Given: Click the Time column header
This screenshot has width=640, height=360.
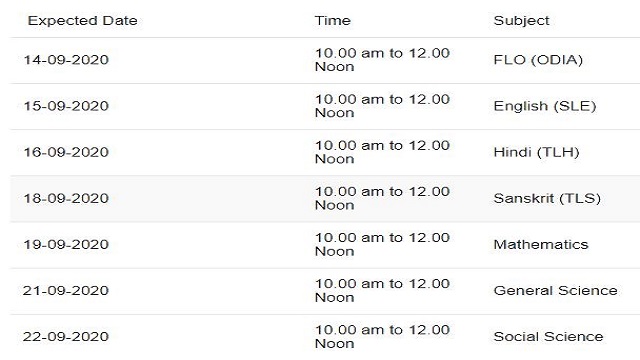Looking at the screenshot, I should [x=332, y=20].
